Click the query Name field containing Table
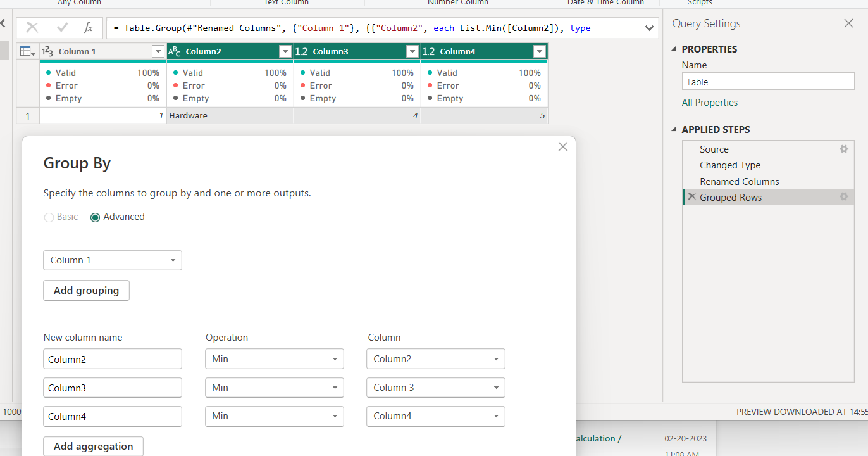This screenshot has height=456, width=868. [x=768, y=82]
